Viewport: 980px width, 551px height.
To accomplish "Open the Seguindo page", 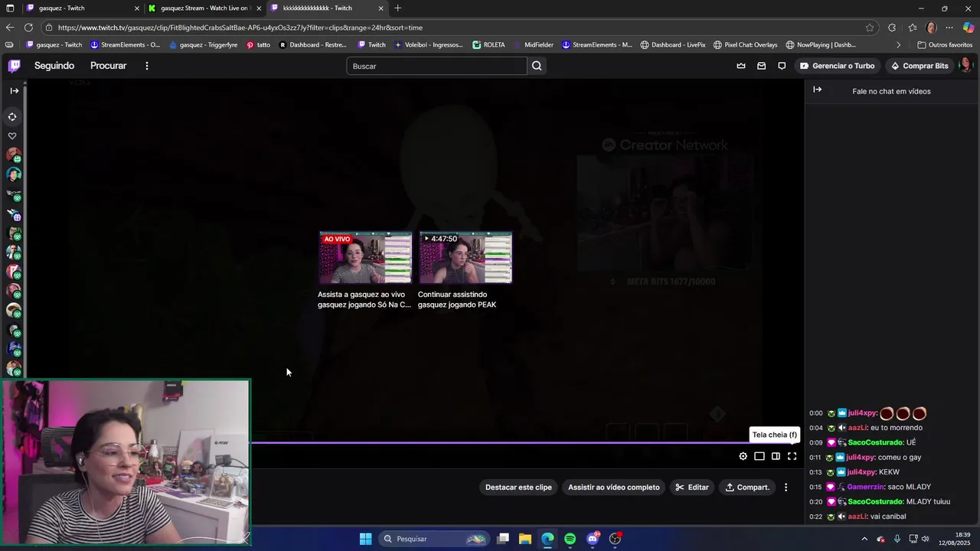I will 54,66.
